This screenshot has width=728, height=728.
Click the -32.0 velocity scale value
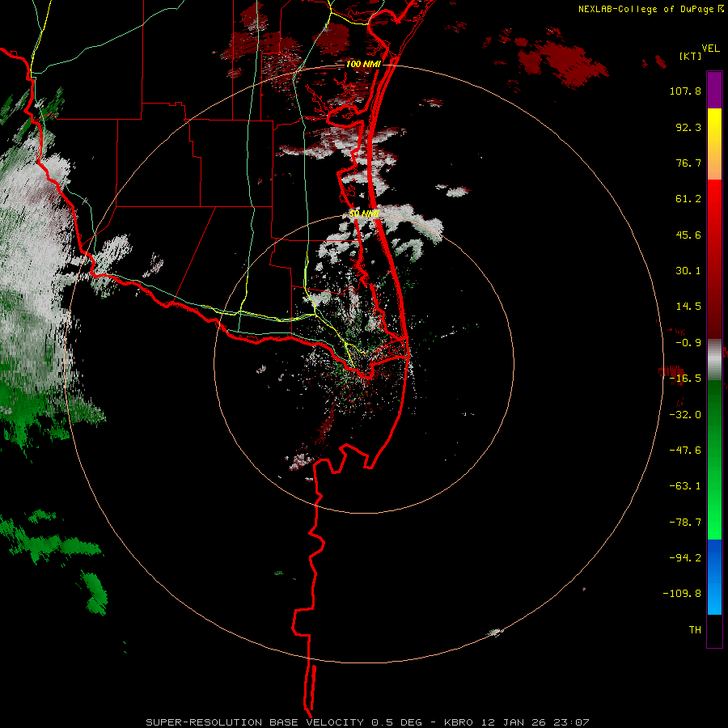685,415
